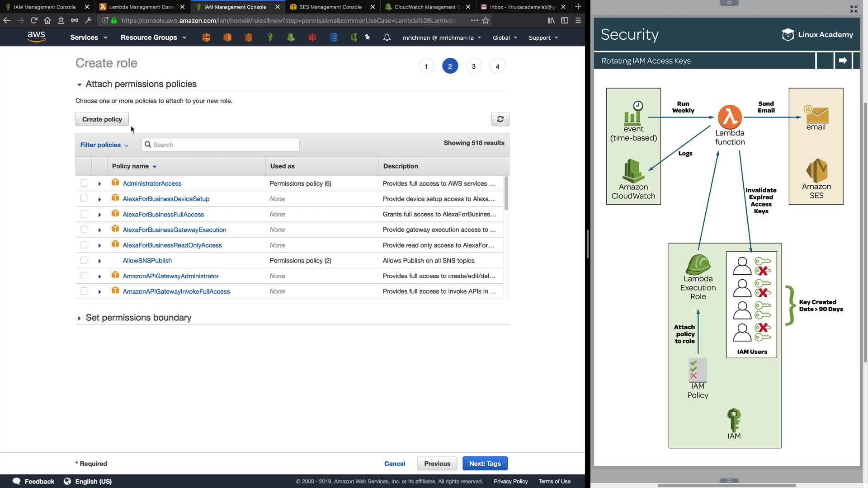Expand AlexaForBusinessFullAccess policy details arrow

99,215
